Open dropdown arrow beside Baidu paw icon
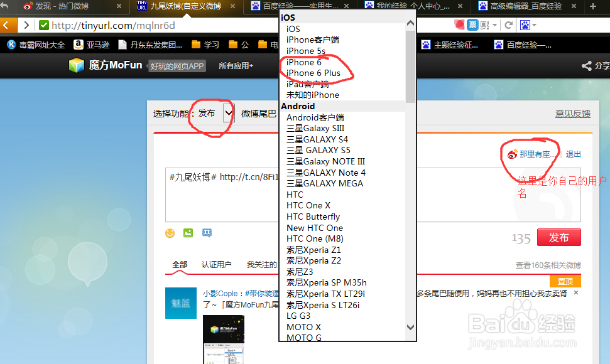The image size is (610, 364). (535, 25)
